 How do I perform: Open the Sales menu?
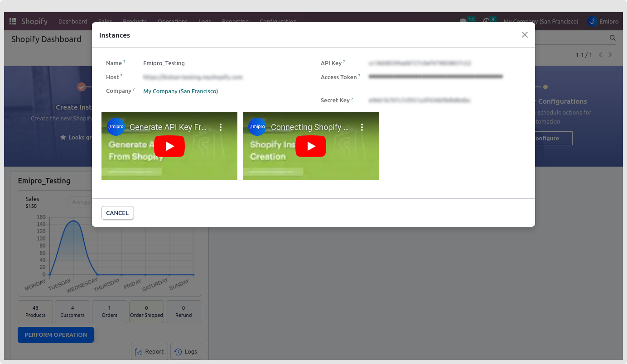point(105,21)
